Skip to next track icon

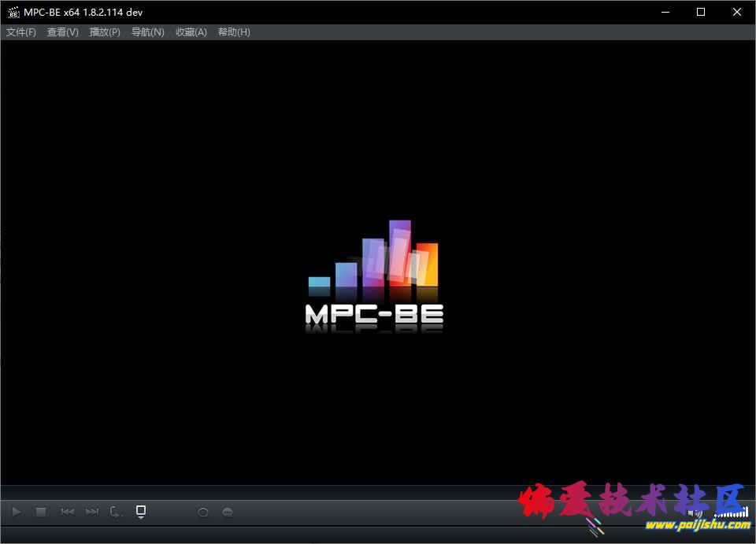[92, 512]
